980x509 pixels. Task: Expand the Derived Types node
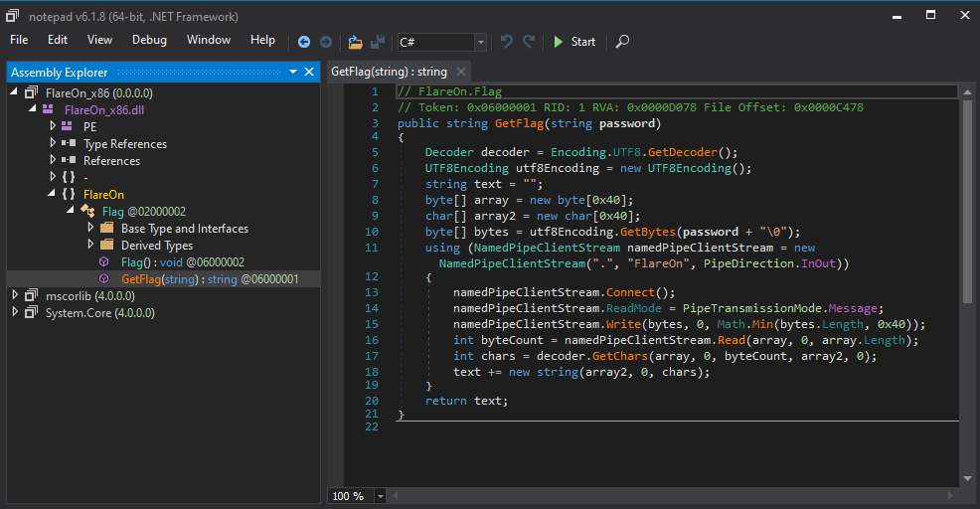tap(90, 244)
